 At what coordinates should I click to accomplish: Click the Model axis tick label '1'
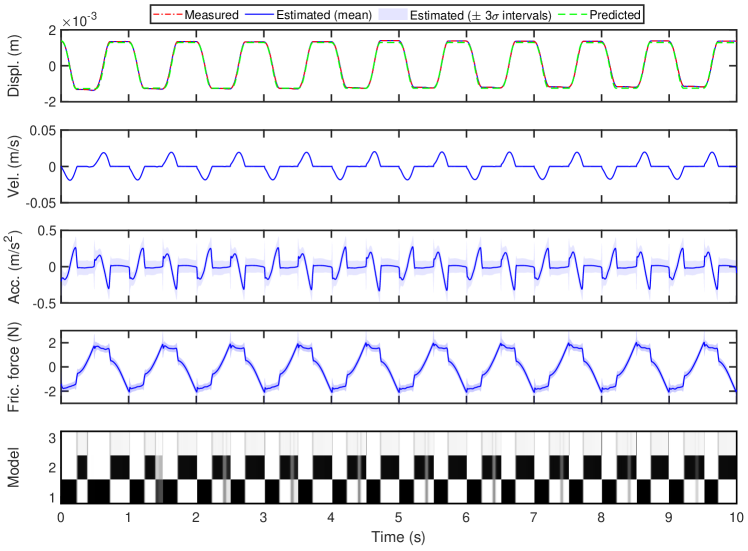52,498
